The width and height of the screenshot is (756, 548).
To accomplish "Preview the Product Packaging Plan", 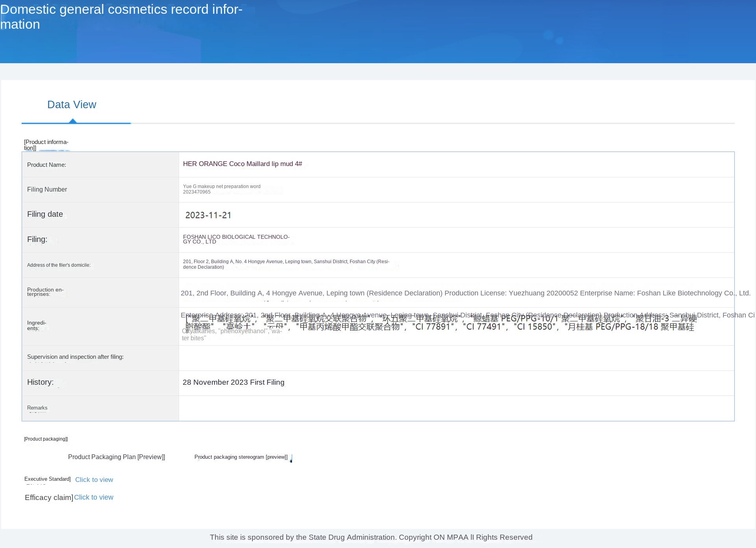I will tap(116, 457).
